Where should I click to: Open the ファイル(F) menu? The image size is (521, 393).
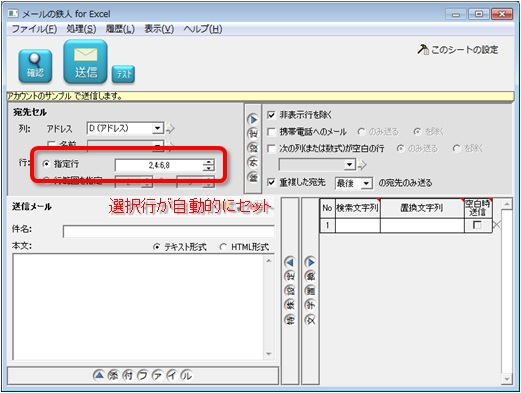click(34, 29)
